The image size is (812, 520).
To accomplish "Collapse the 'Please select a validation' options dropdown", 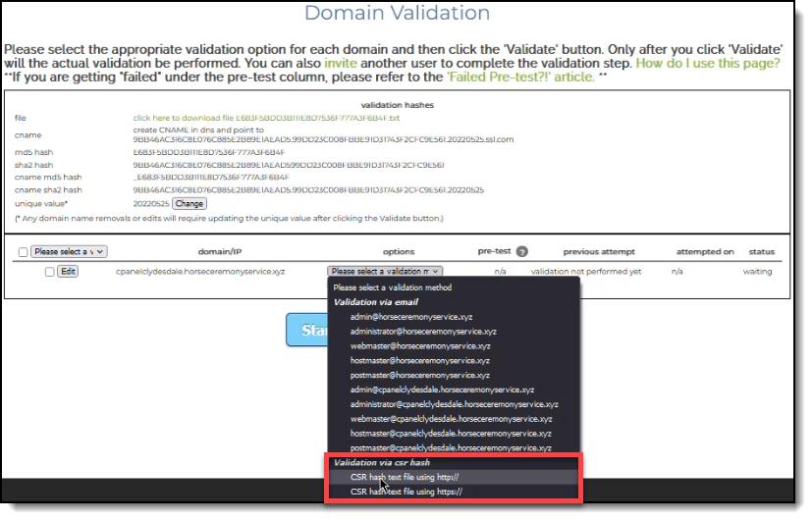I will point(385,272).
